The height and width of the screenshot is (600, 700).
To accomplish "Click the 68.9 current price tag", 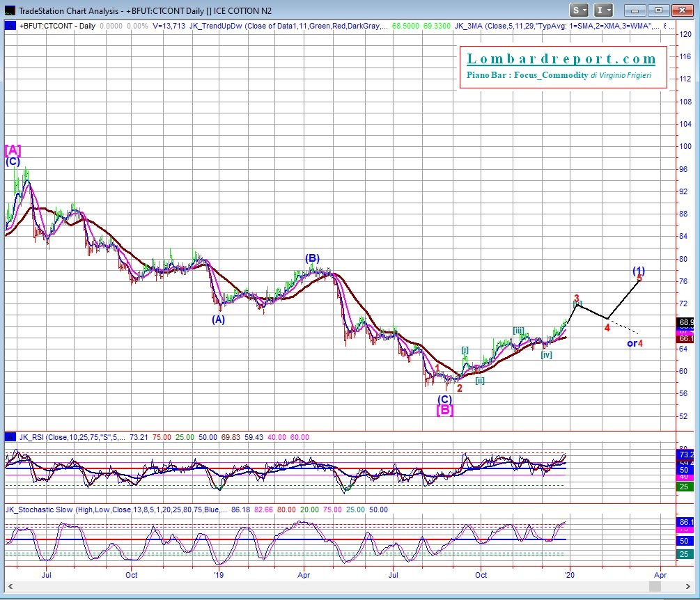I will pos(685,322).
